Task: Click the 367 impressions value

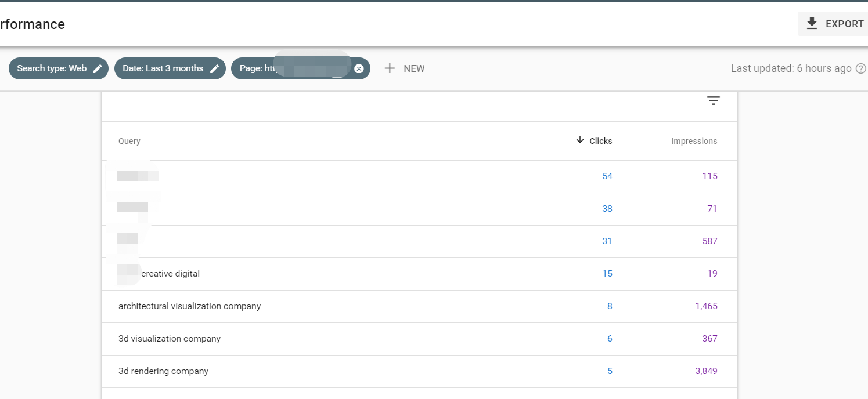Action: tap(710, 339)
